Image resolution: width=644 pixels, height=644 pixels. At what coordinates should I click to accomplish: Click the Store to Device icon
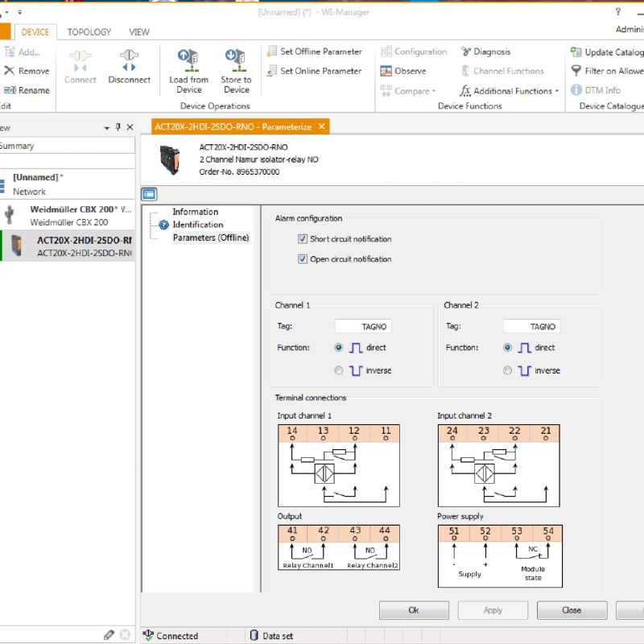pos(235,59)
